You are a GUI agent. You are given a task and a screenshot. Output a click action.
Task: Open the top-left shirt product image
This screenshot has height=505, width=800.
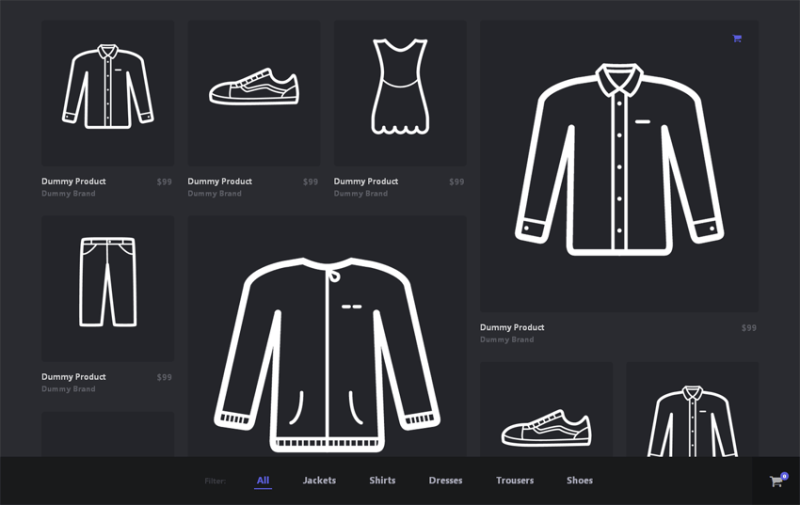108,88
